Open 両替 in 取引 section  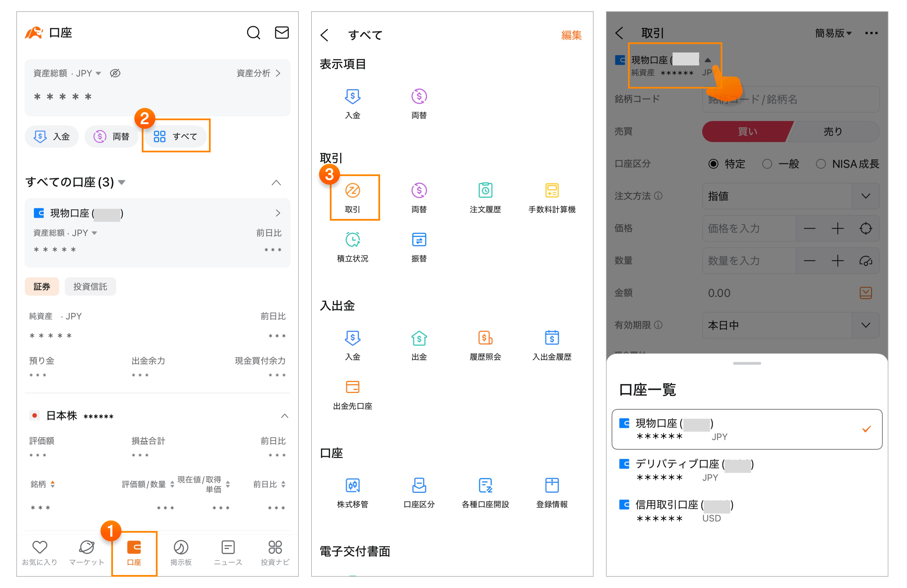[419, 198]
